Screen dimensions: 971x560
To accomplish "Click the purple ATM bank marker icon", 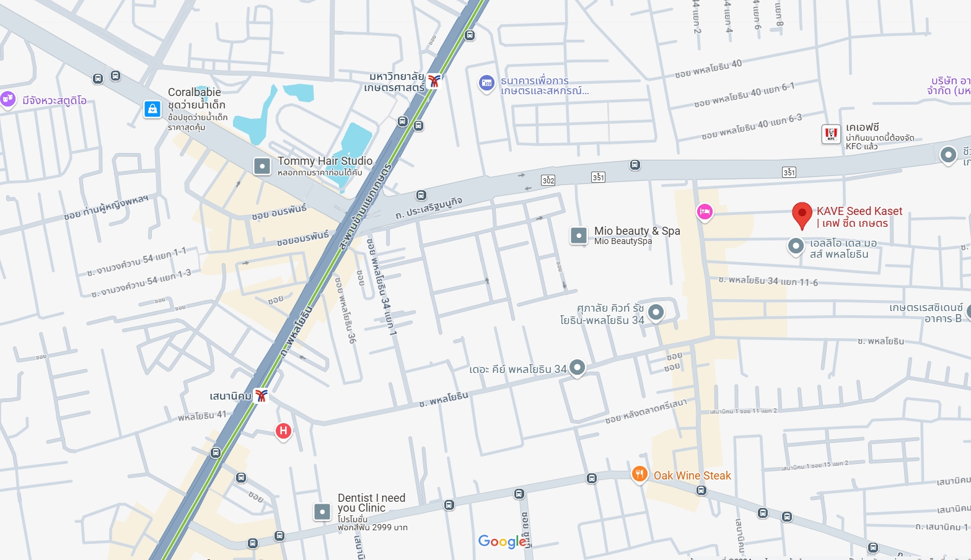I will (x=487, y=83).
